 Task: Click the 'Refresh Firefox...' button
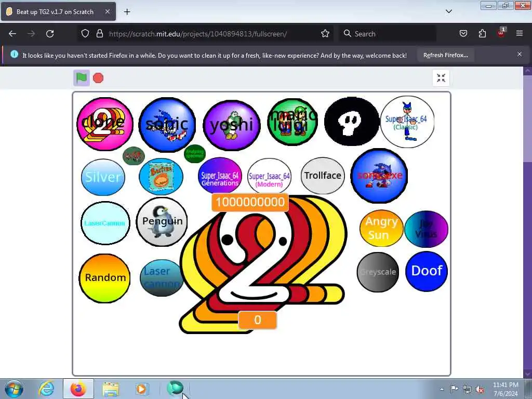tap(445, 55)
